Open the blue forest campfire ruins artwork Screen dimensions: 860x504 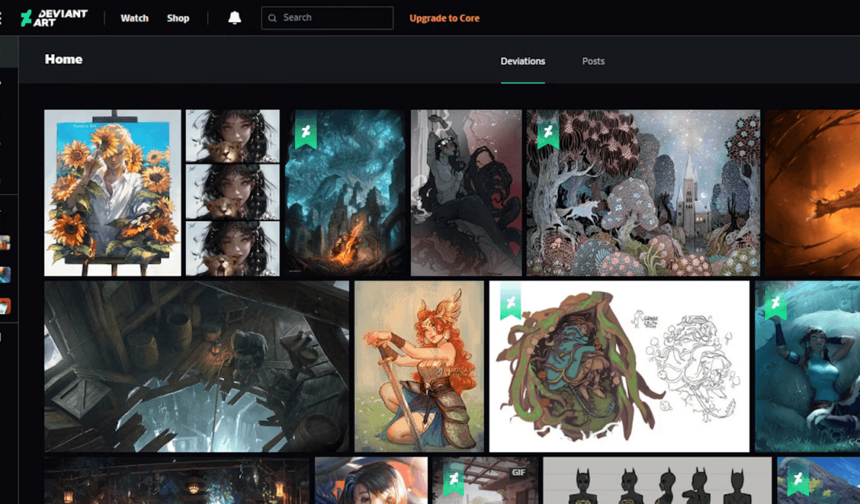pyautogui.click(x=345, y=193)
